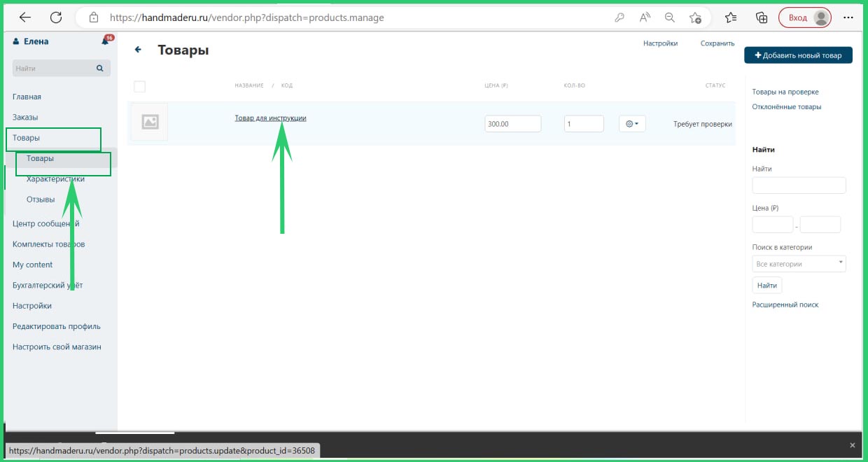Image resolution: width=868 pixels, height=462 pixels.
Task: Open Заказы in the sidebar menu
Action: click(25, 117)
